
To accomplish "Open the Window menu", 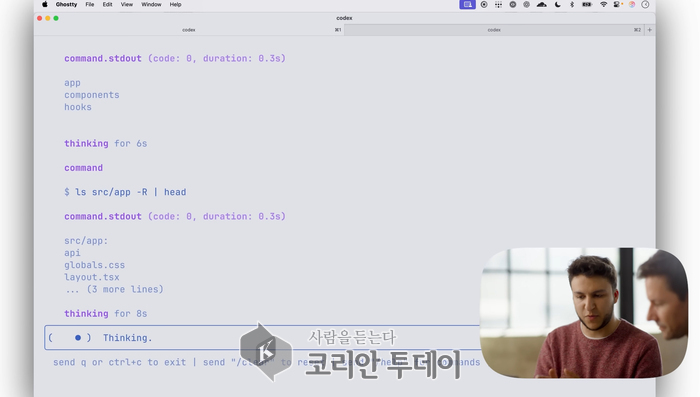I will (x=151, y=4).
